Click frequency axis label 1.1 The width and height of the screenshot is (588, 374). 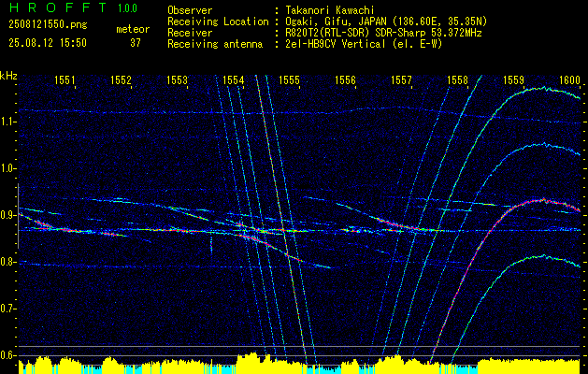[7, 122]
